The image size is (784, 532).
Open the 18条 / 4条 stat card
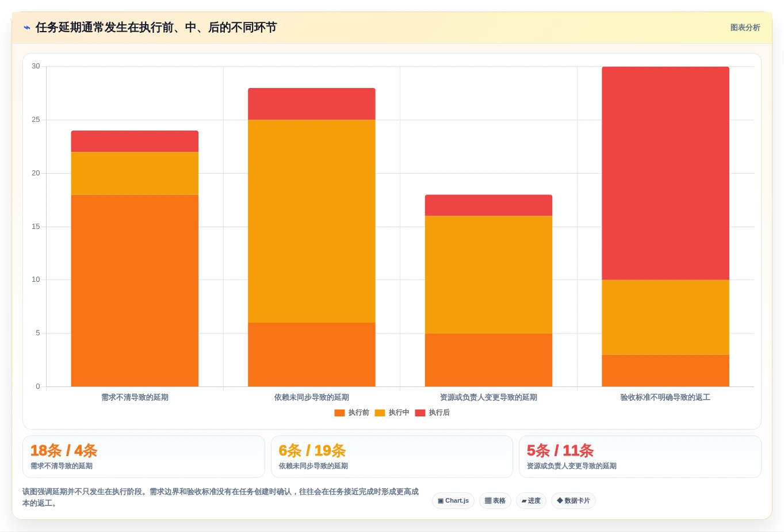144,457
